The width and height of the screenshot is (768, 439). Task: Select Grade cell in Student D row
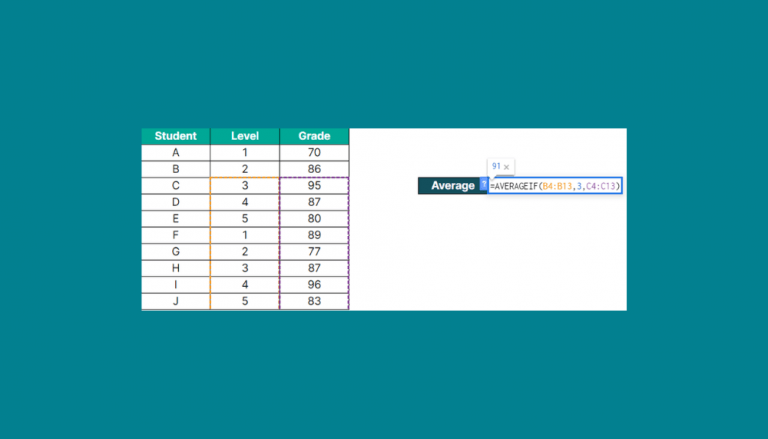pos(314,202)
